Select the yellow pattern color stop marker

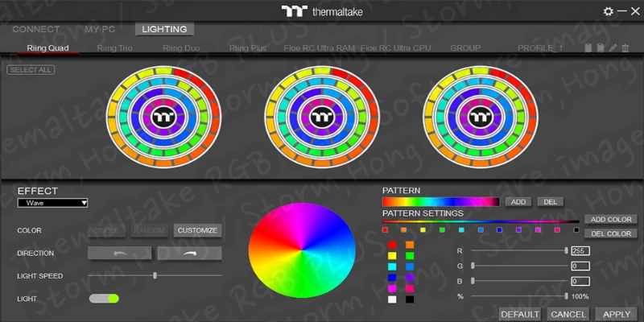click(423, 230)
